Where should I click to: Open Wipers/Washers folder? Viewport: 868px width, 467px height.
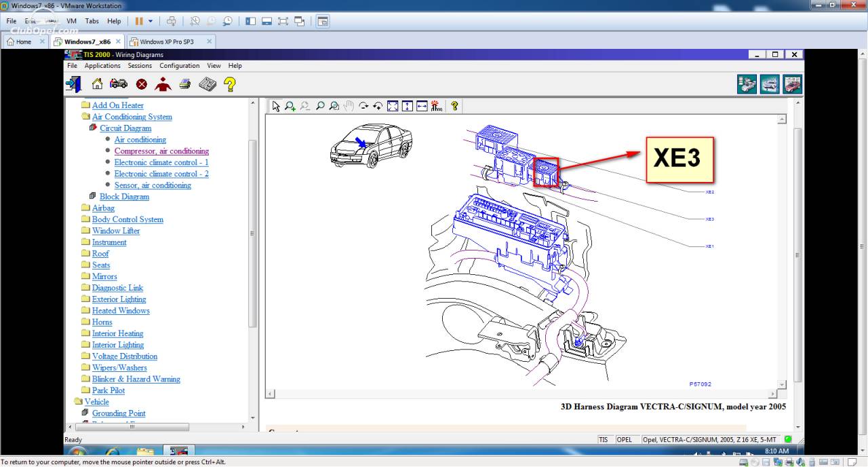coord(119,367)
